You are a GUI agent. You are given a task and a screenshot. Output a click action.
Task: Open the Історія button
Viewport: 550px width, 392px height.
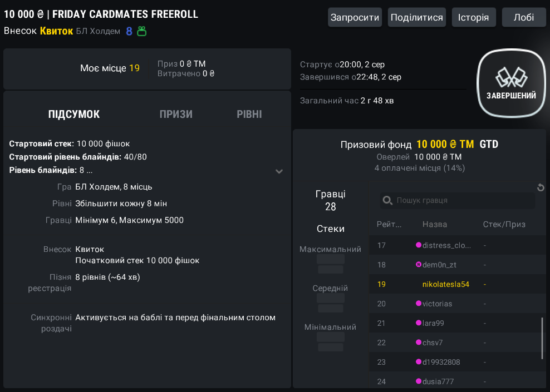(x=474, y=18)
